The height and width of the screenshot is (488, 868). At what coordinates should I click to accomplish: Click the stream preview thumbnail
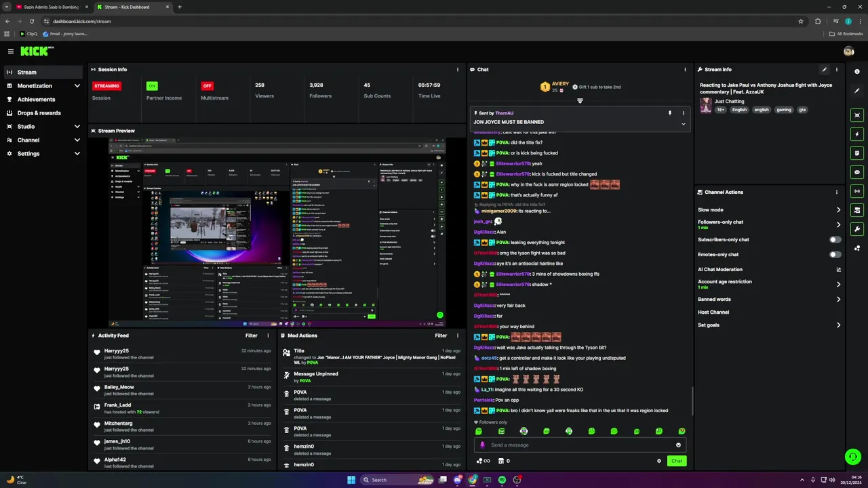[x=277, y=232]
